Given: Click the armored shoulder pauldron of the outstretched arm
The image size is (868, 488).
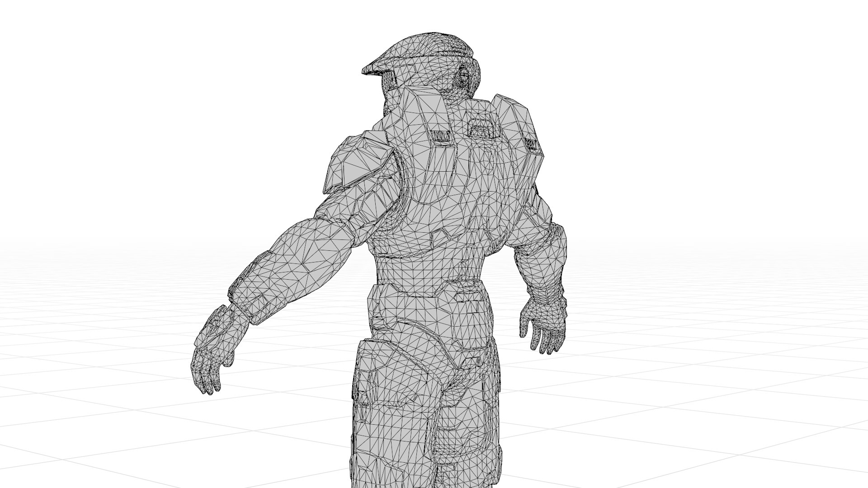Looking at the screenshot, I should point(358,163).
